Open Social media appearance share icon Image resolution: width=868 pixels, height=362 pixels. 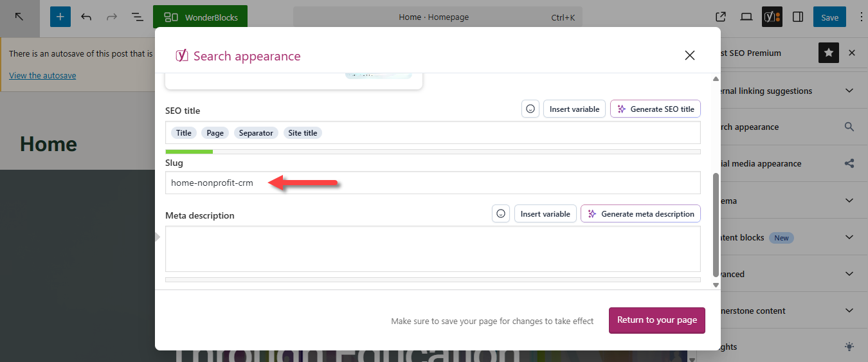pyautogui.click(x=849, y=163)
